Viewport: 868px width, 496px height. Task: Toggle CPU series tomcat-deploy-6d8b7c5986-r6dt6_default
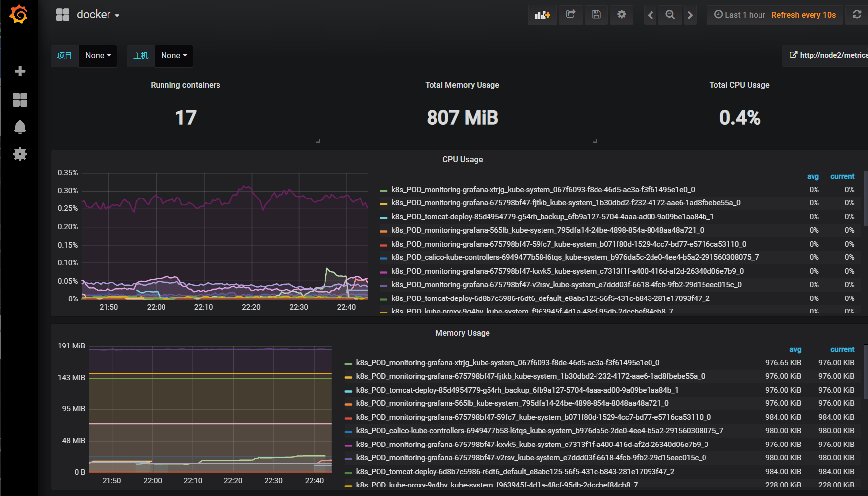pos(550,298)
